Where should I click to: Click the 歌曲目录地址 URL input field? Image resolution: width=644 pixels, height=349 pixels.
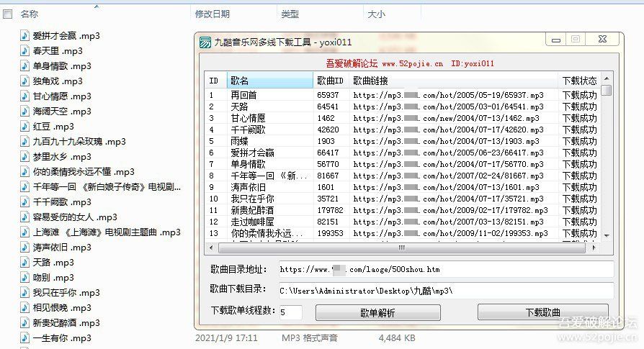(x=444, y=269)
